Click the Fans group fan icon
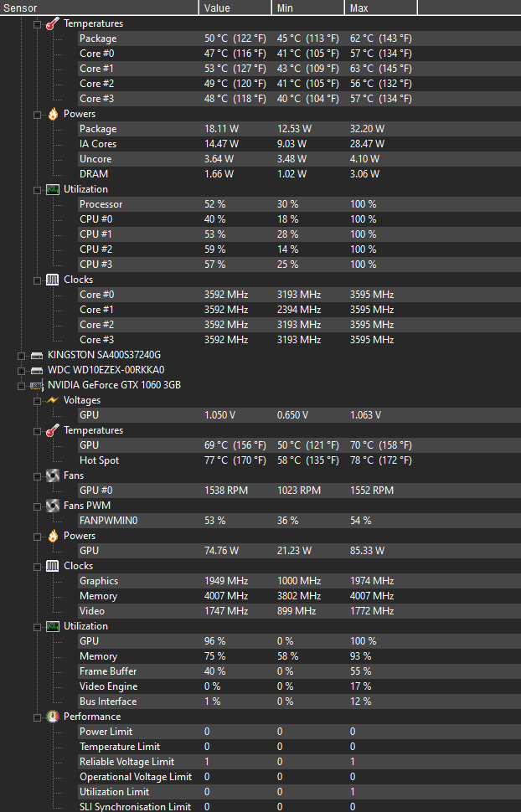This screenshot has width=521, height=812. pyautogui.click(x=53, y=475)
